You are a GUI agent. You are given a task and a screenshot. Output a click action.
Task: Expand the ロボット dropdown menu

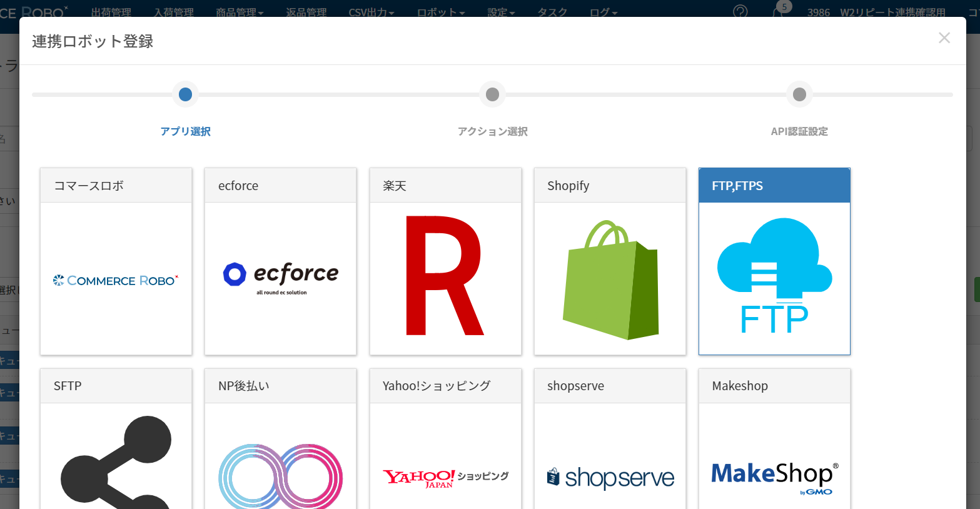[x=441, y=13]
